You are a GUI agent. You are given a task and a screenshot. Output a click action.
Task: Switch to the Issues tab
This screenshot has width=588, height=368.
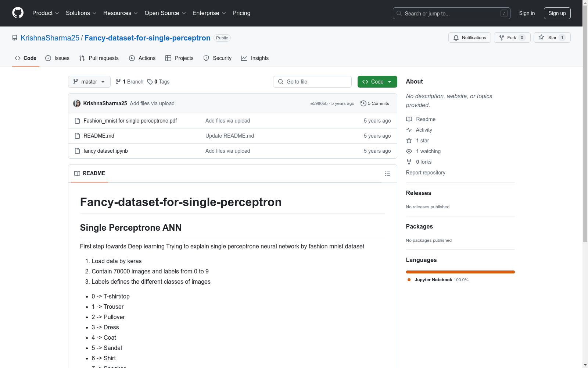click(x=57, y=58)
